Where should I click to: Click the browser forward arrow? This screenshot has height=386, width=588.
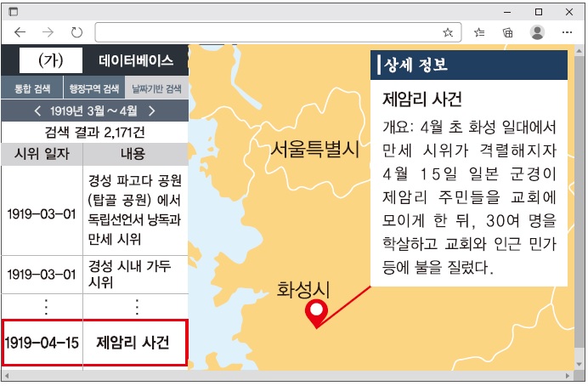[48, 32]
